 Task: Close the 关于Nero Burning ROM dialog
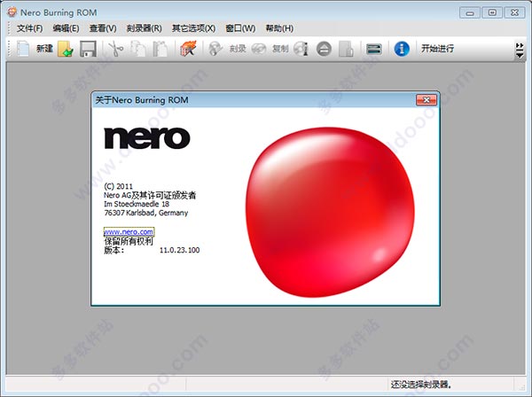[426, 99]
